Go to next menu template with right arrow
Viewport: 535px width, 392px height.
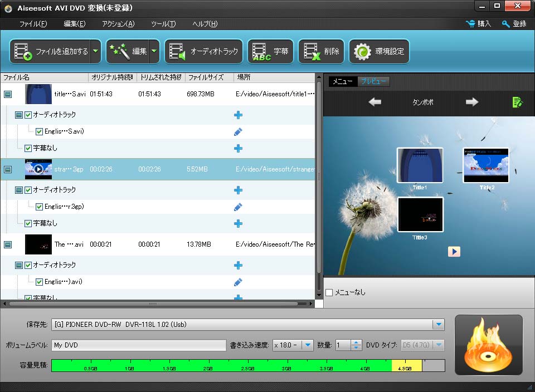coord(472,102)
